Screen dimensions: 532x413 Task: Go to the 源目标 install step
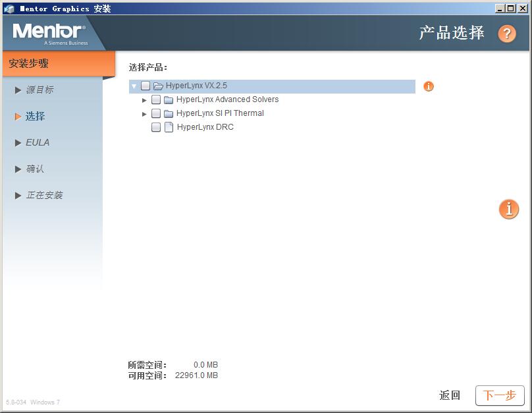coord(40,90)
